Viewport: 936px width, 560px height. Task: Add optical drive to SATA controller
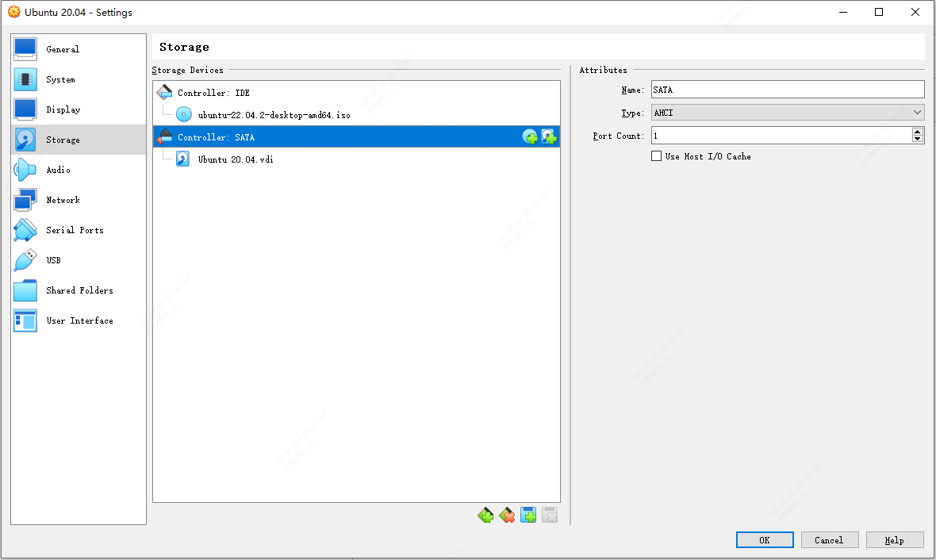530,136
